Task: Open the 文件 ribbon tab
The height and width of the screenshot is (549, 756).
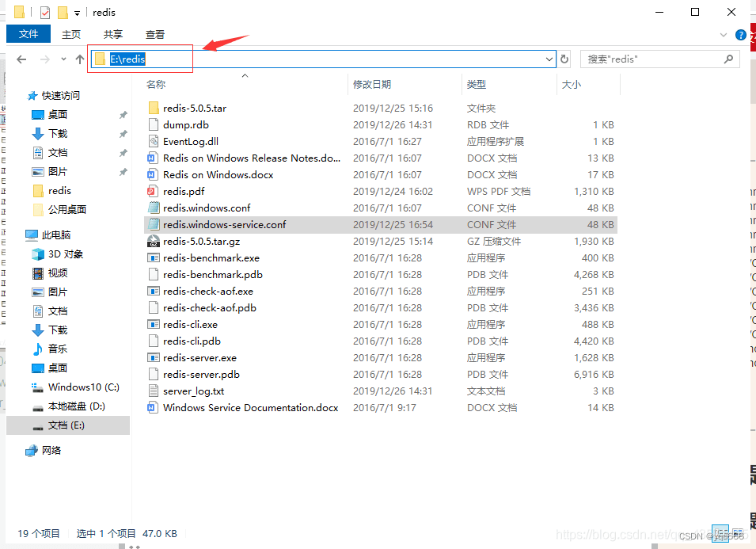Action: pos(28,34)
